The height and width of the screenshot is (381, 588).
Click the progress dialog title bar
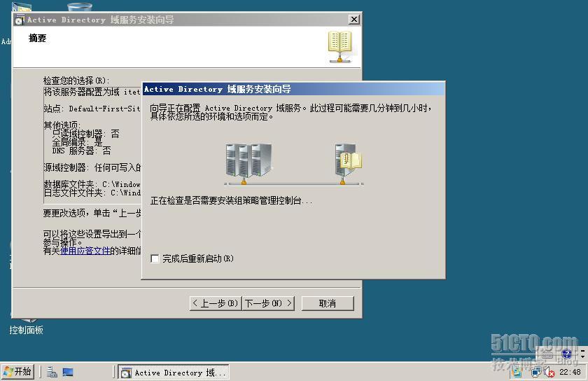(x=293, y=89)
